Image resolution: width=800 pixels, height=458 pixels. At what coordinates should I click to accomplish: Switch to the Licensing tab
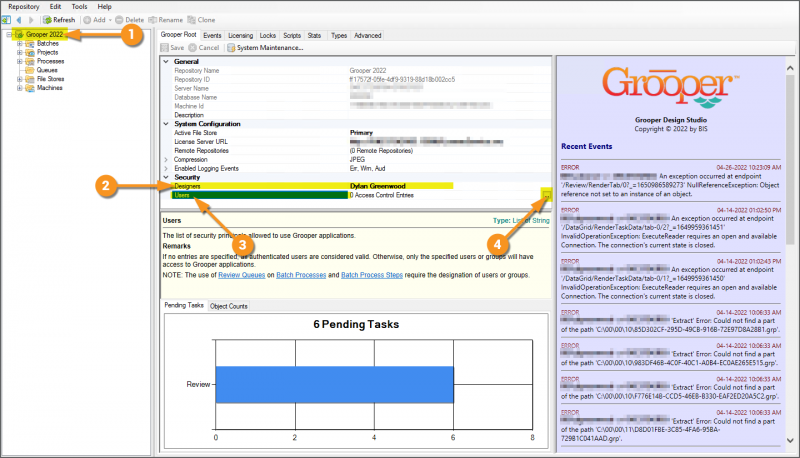point(240,36)
